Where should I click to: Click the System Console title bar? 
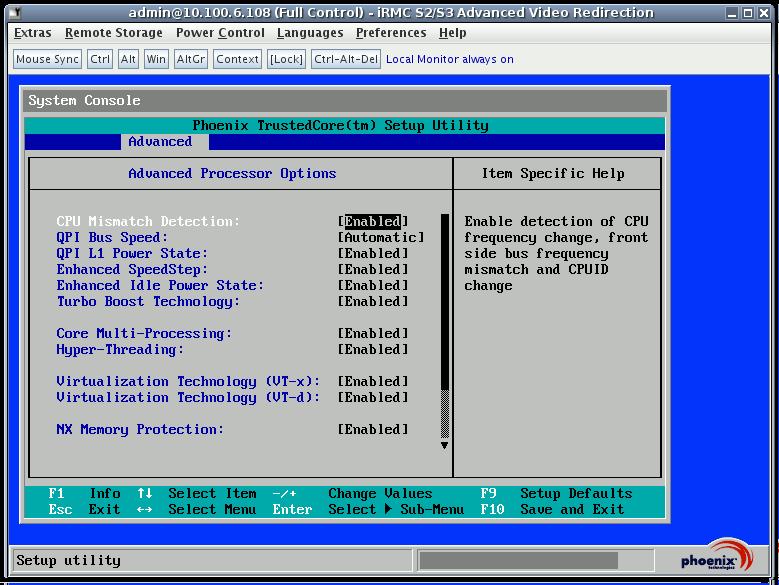pyautogui.click(x=345, y=100)
